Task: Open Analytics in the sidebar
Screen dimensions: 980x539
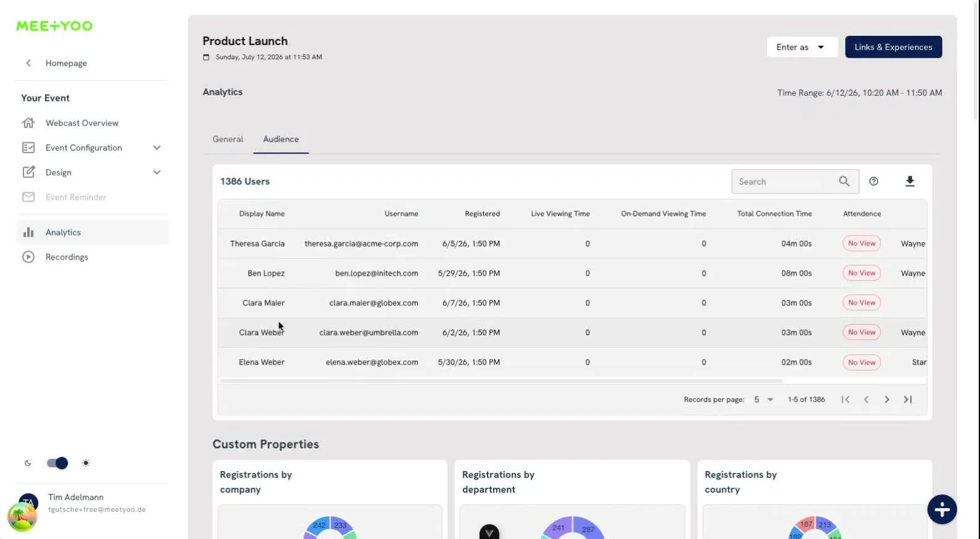Action: 92,232
